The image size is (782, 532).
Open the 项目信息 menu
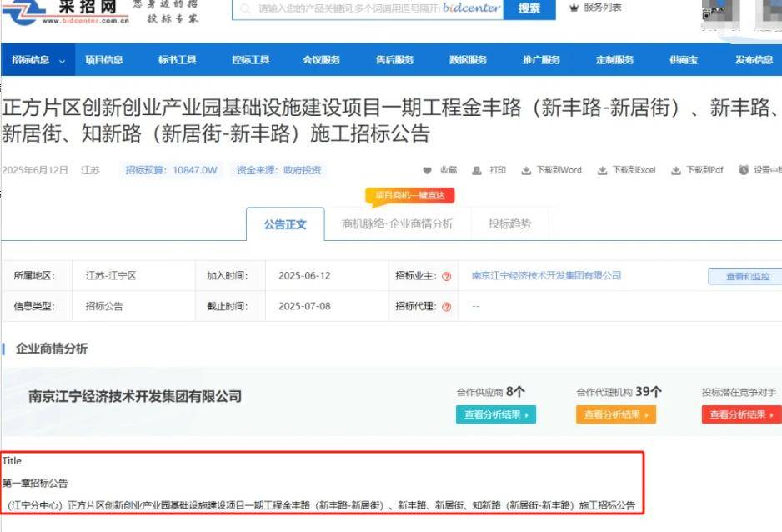103,60
